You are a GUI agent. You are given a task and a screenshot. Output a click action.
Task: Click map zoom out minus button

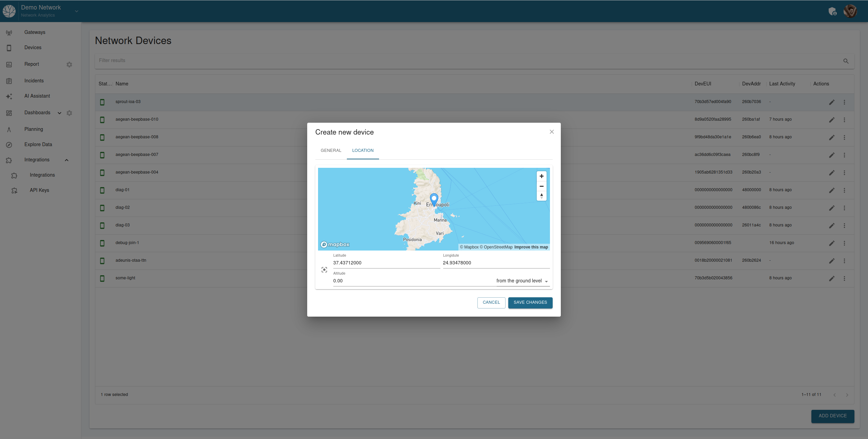(x=541, y=186)
